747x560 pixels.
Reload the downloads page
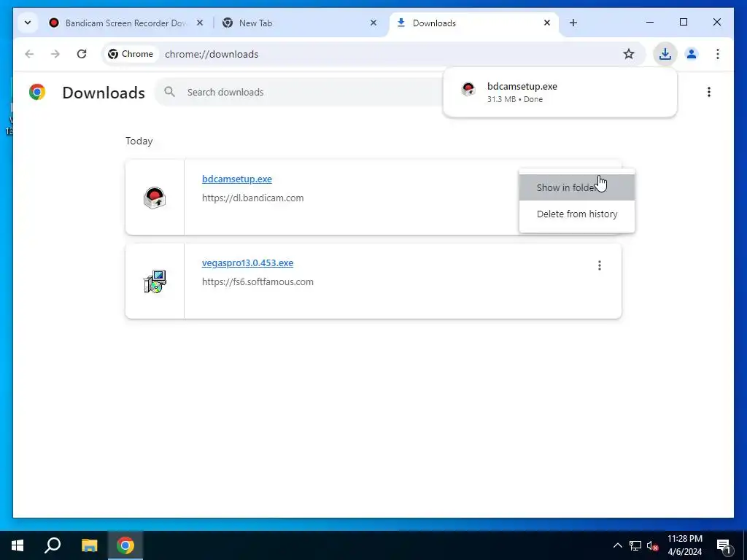(82, 54)
